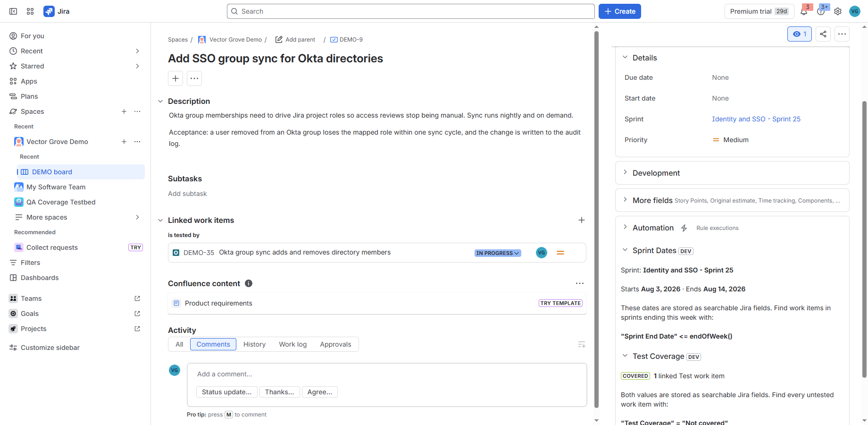Open IN PROGRESS status dropdown
Image resolution: width=868 pixels, height=425 pixels.
(x=498, y=253)
